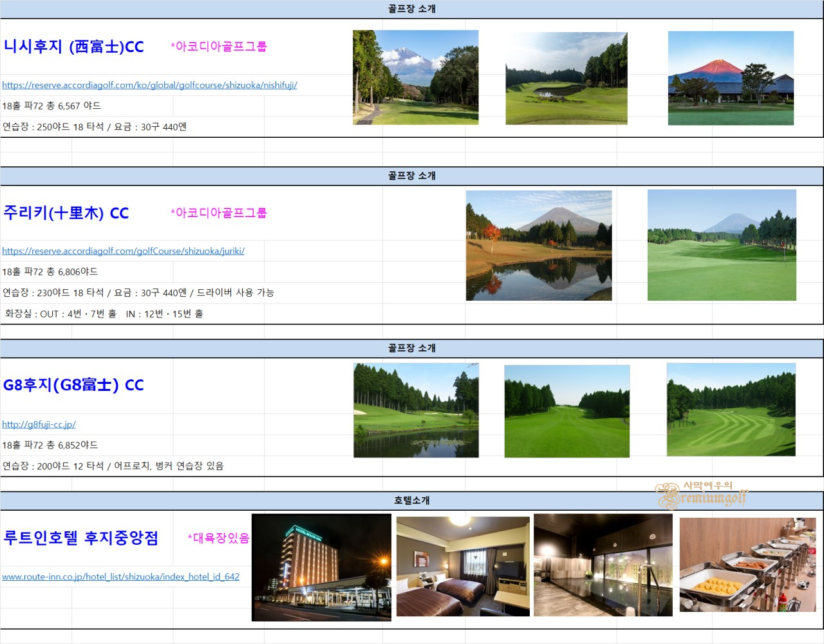Image resolution: width=824 pixels, height=644 pixels.
Task: Click the 18홀 파72 총 6,852야드 cell
Action: coord(50,445)
